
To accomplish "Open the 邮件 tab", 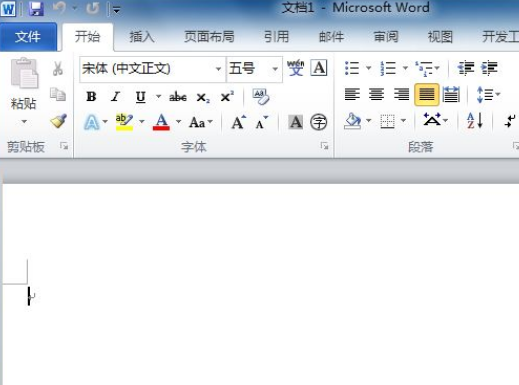I will coord(331,37).
